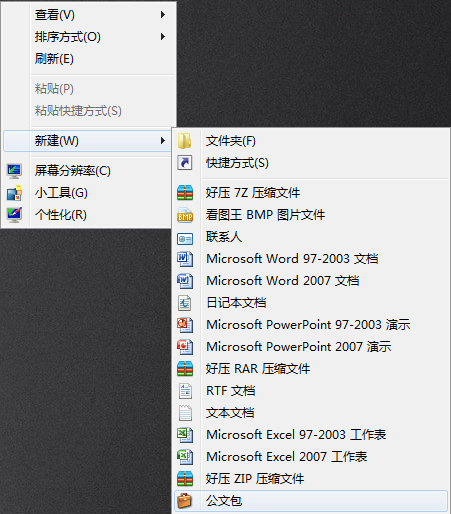451x514 pixels.
Task: Click the Excel 2007 worksheet icon
Action: click(185, 457)
